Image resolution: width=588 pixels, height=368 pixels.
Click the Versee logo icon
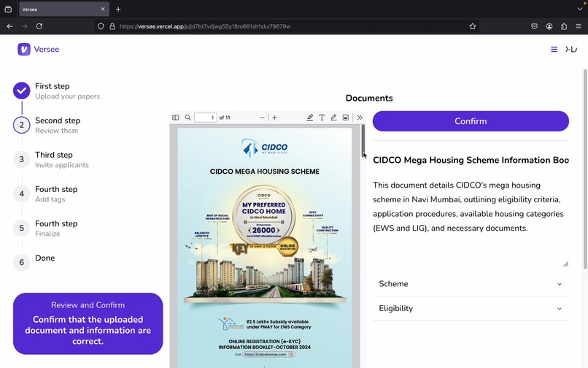pyautogui.click(x=24, y=49)
